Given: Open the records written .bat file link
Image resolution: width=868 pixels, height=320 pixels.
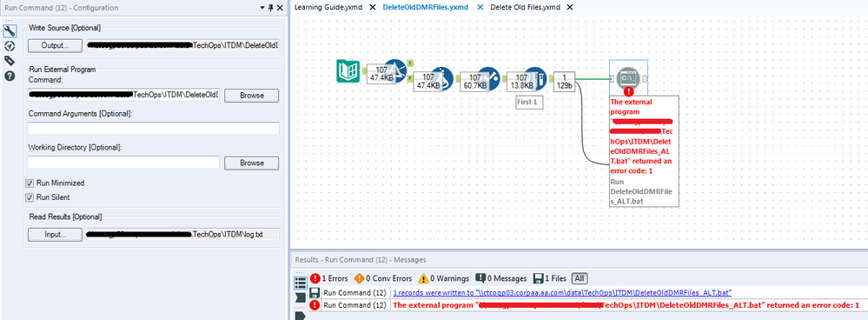Looking at the screenshot, I should tap(562, 292).
